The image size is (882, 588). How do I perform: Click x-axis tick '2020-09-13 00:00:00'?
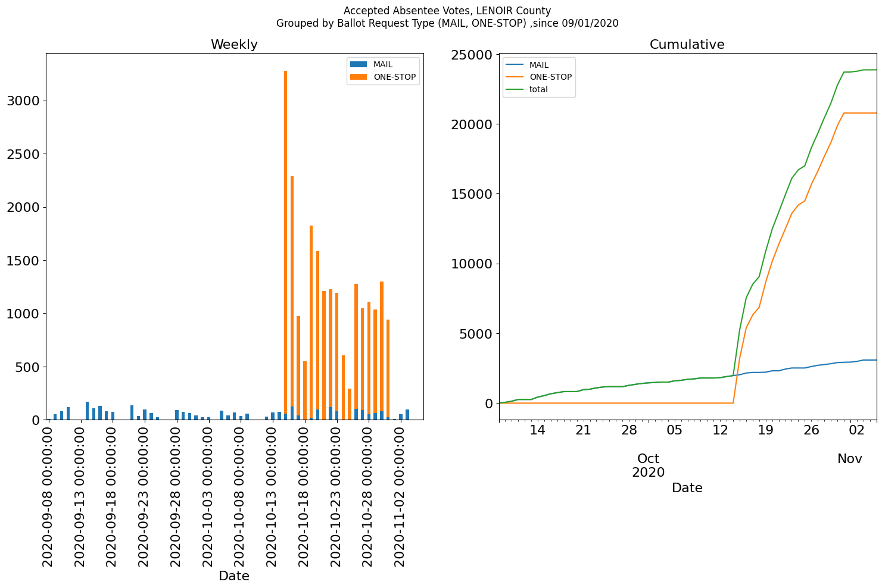pos(80,496)
